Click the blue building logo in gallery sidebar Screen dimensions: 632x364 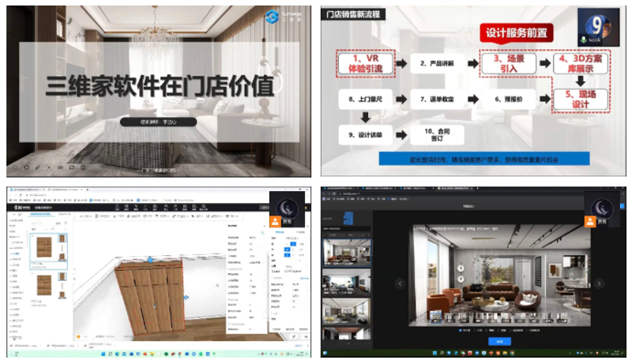coord(348,218)
